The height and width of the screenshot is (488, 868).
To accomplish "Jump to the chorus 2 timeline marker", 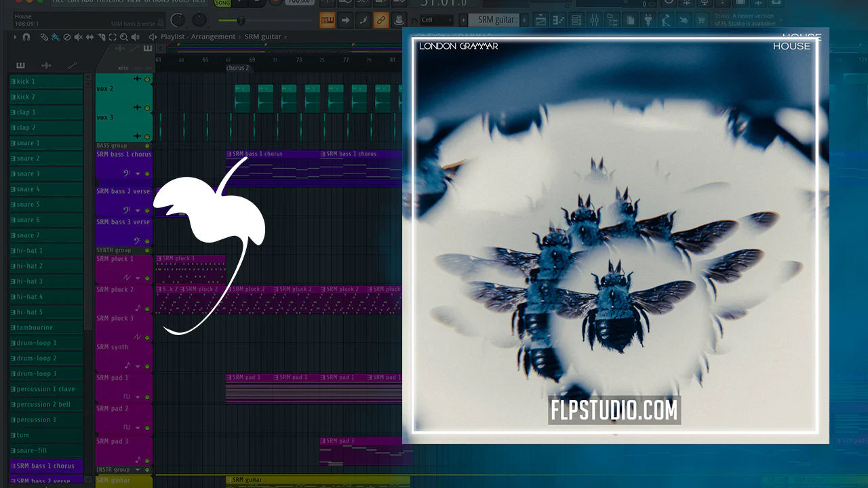I will [x=238, y=68].
